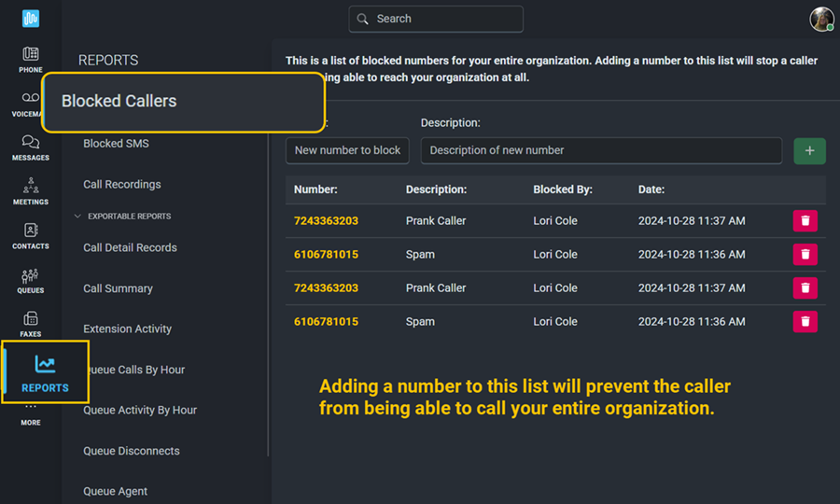Delete the first Prank Caller entry
840x504 pixels.
805,221
